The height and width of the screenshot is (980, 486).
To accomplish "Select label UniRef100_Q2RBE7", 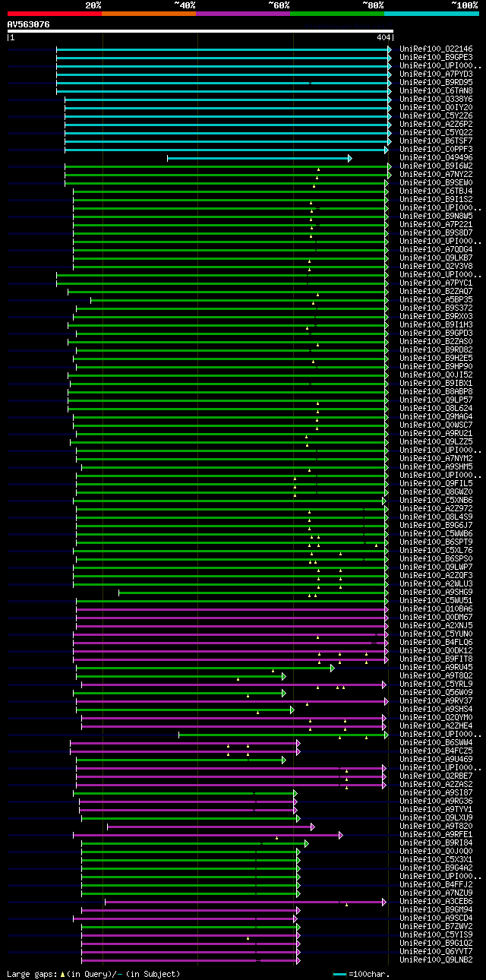I will (436, 776).
